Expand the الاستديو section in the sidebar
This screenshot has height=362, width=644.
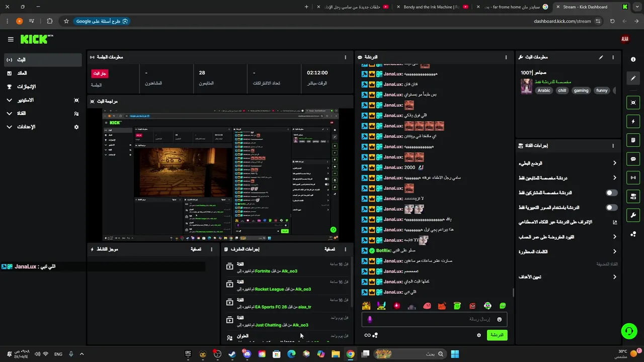click(x=43, y=100)
